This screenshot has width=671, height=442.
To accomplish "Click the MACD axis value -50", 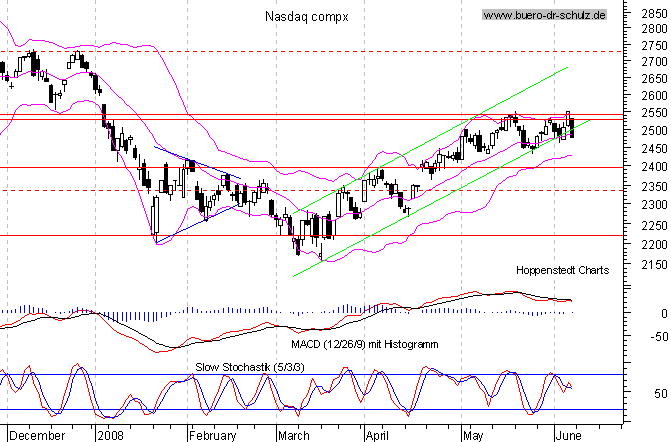I will (x=659, y=337).
